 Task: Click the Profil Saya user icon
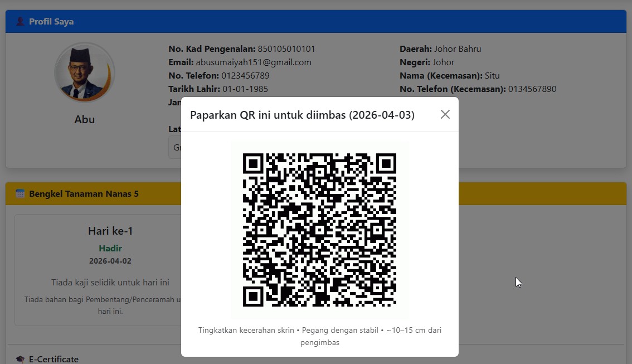[20, 21]
